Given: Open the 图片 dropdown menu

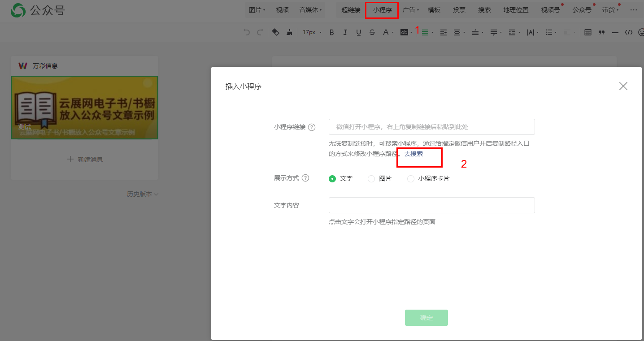Looking at the screenshot, I should (257, 10).
